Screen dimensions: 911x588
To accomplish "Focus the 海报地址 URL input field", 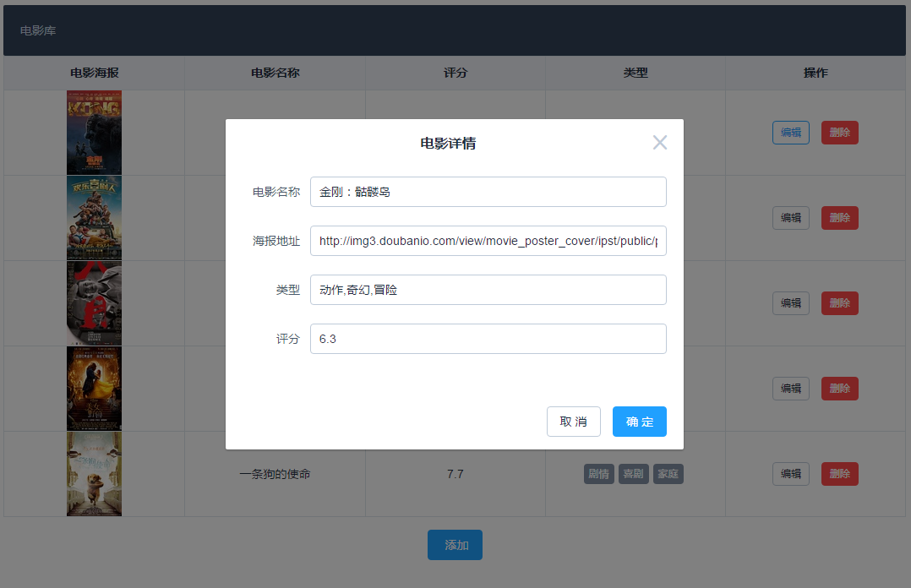I will (x=488, y=241).
